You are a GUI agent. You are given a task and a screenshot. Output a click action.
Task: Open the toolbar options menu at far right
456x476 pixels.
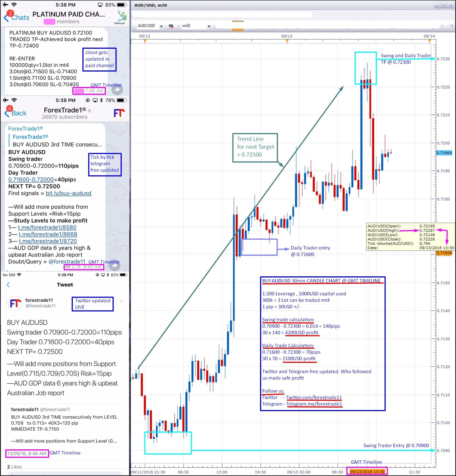452,26
